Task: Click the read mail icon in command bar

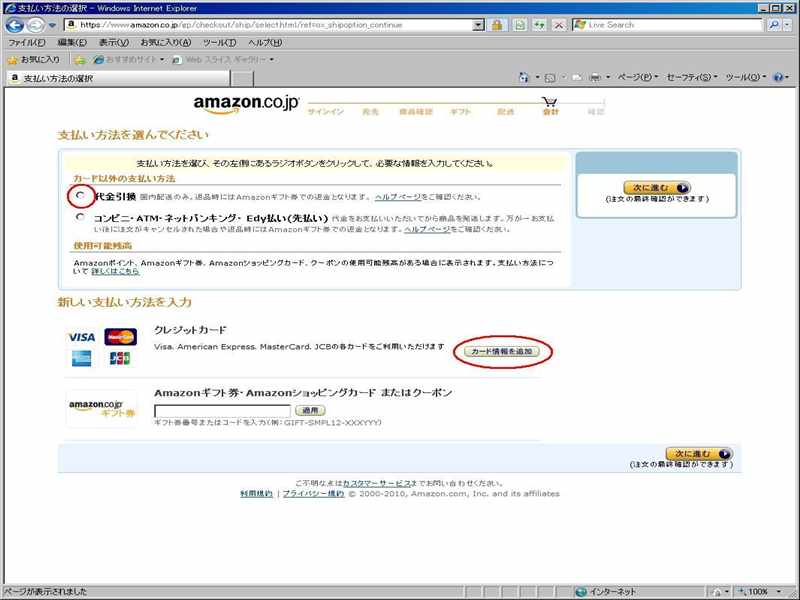Action: pyautogui.click(x=577, y=78)
